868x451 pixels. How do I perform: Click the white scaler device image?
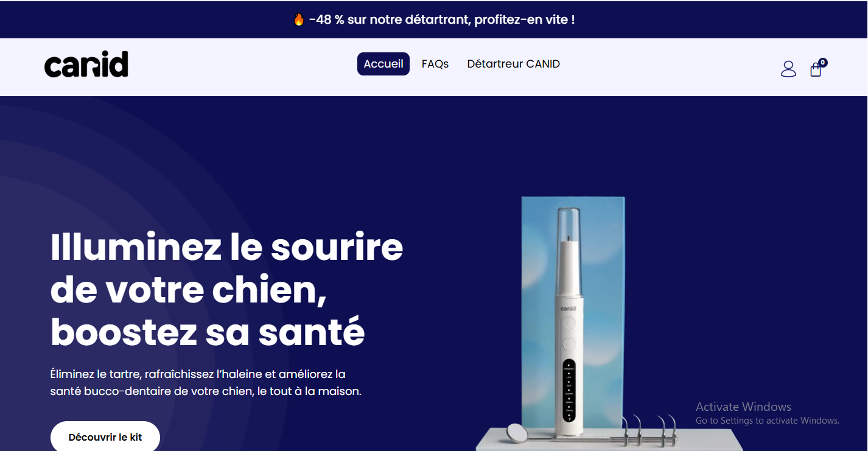coord(569,320)
